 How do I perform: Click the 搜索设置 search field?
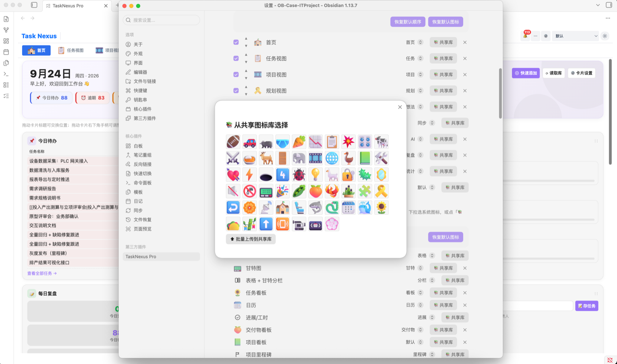161,20
